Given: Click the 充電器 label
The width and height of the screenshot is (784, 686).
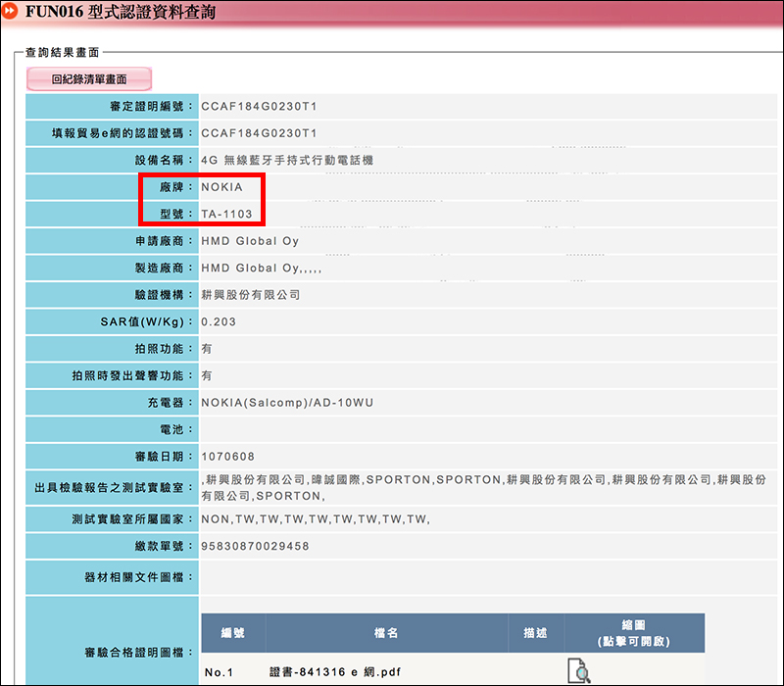Looking at the screenshot, I should pos(170,403).
